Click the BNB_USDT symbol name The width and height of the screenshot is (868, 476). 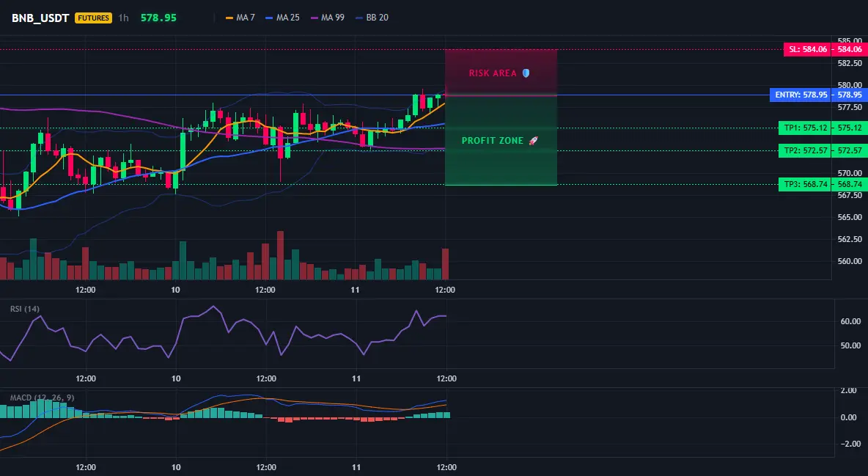[x=40, y=18]
